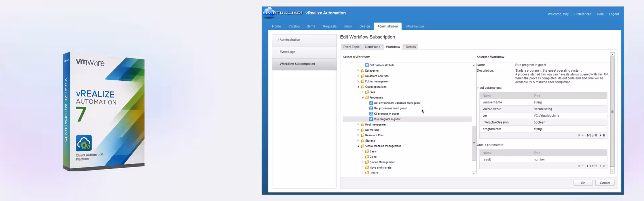Go to previous page of input parameters
644x201 pixels.
click(583, 135)
